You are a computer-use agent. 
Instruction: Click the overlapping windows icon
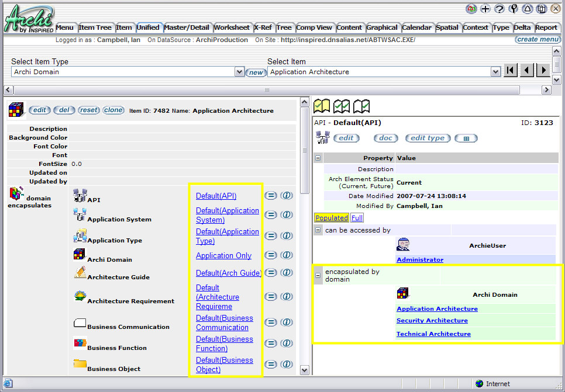click(x=542, y=9)
